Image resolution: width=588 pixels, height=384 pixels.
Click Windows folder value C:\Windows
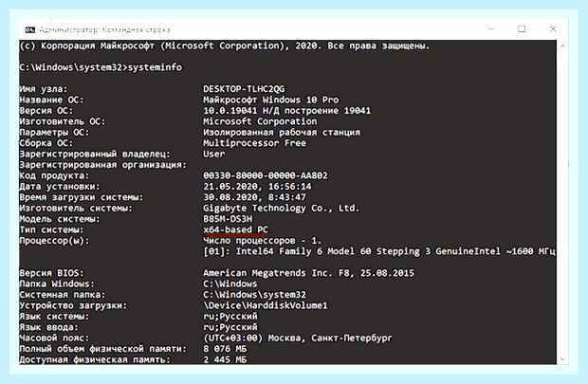(x=230, y=284)
